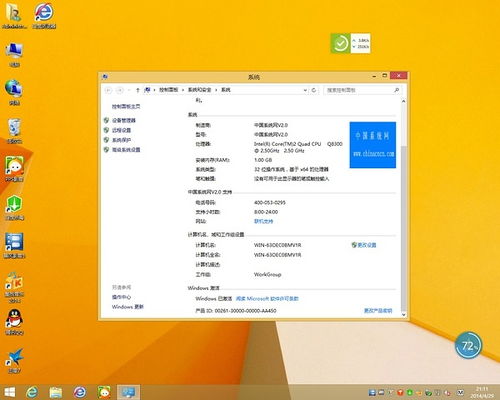Go to 系统和安全 breadcrumb in address bar
The image size is (500, 400).
pos(199,90)
